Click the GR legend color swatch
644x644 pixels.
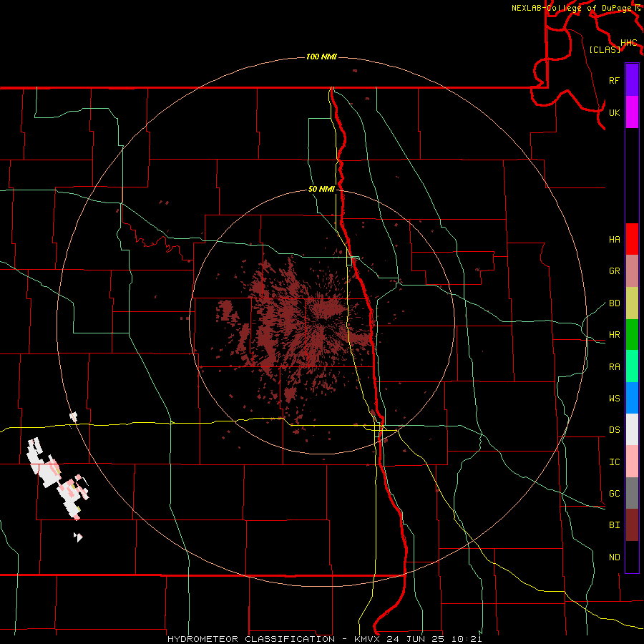(x=632, y=271)
